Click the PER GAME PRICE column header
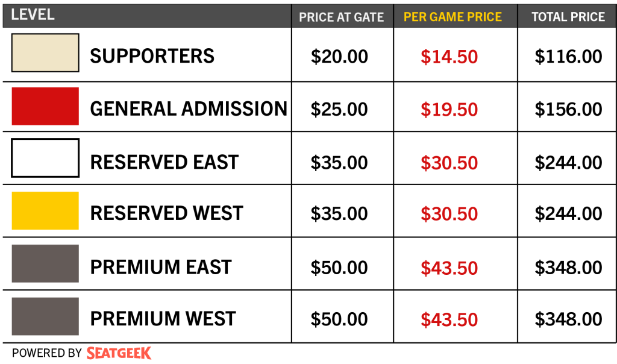 click(453, 17)
